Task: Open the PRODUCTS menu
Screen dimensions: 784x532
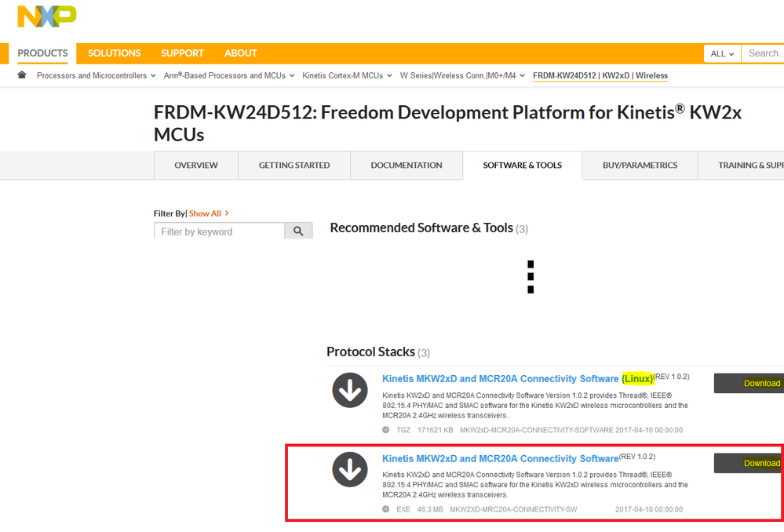Action: 42,53
